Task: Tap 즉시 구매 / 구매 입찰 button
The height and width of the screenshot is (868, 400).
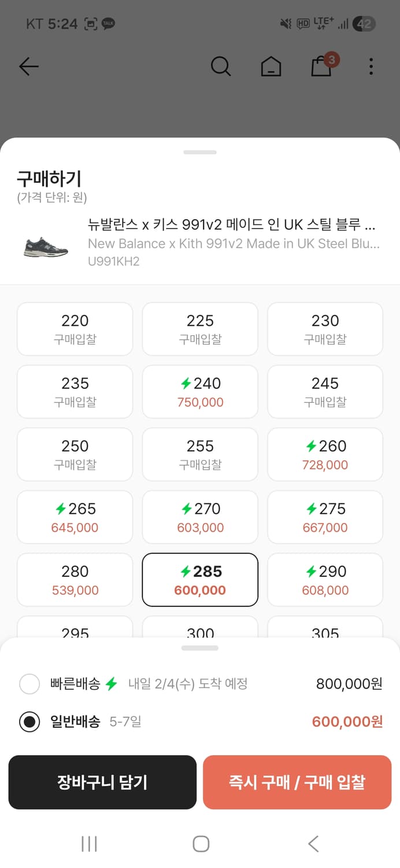Action: pyautogui.click(x=297, y=782)
